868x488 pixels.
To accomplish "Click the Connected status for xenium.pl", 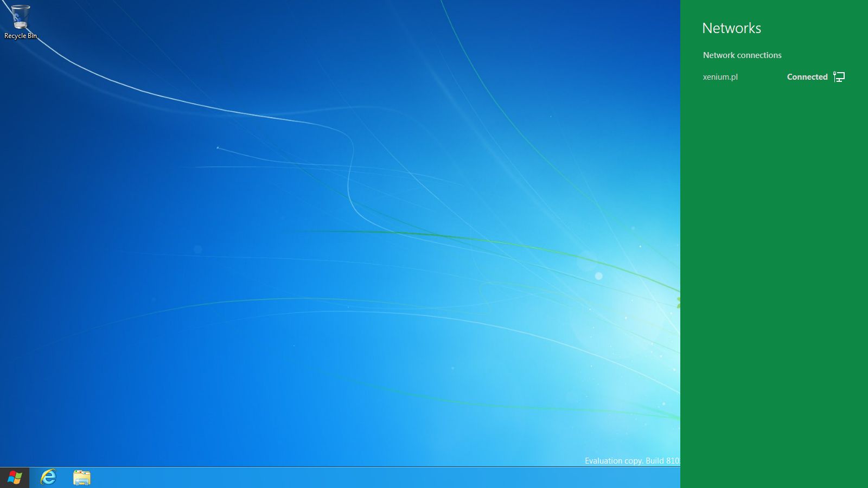I will pyautogui.click(x=807, y=77).
